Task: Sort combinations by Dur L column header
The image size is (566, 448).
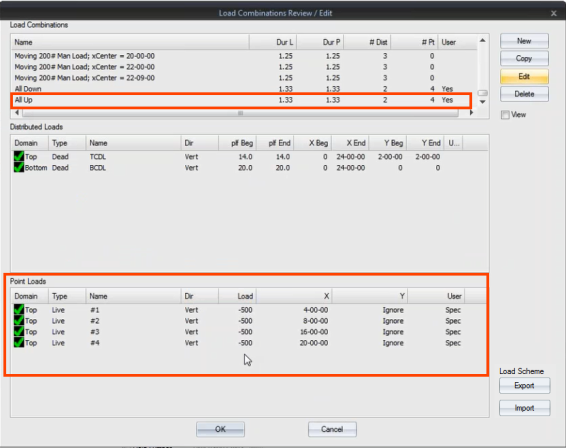Action: point(273,42)
